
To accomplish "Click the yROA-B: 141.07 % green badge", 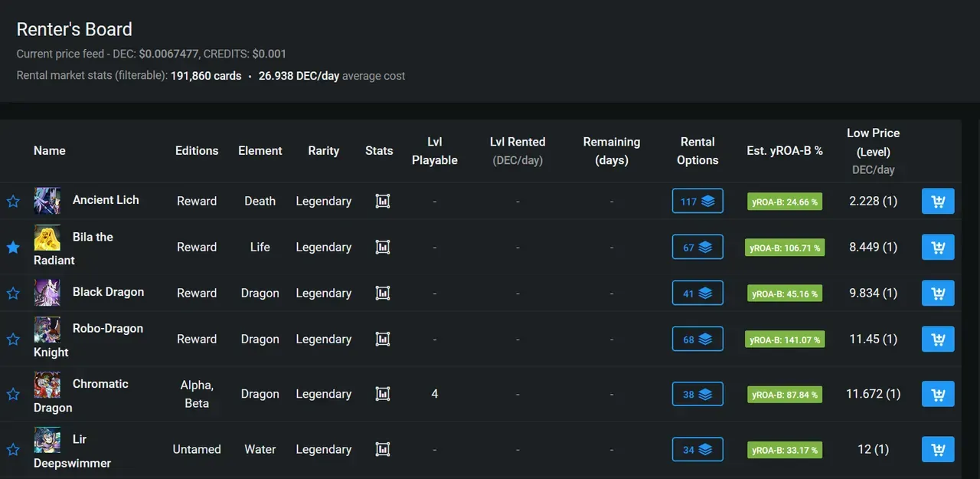I will coord(785,339).
